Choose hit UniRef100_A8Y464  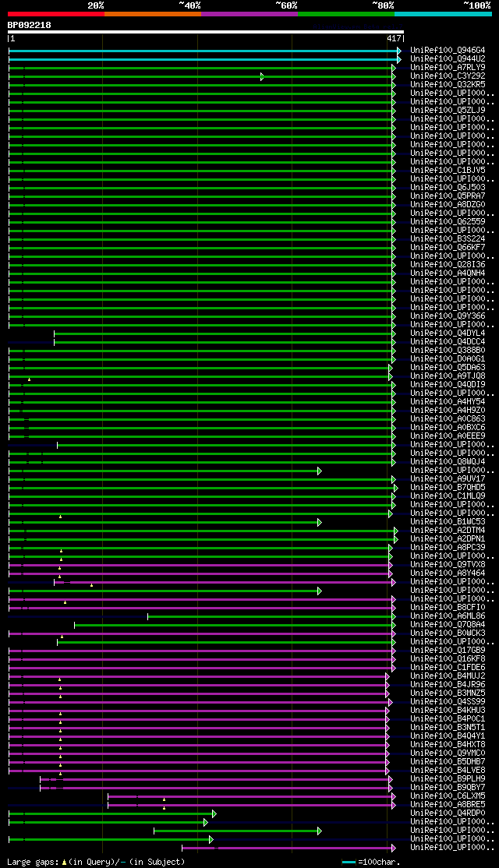448,573
